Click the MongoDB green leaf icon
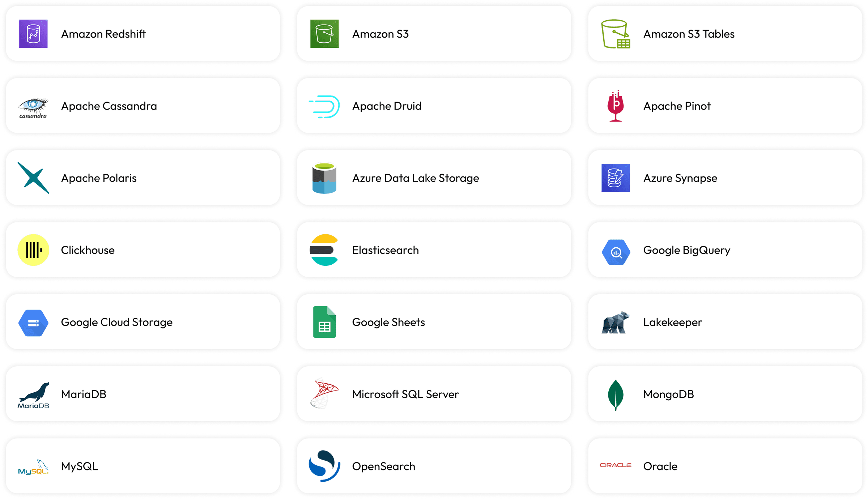Viewport: 868px width, 499px height. [x=616, y=395]
